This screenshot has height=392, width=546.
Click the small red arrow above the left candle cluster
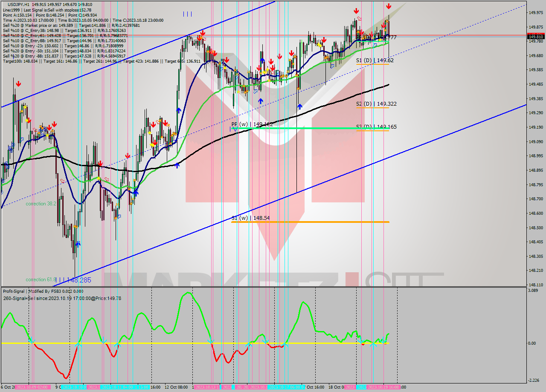18,84
